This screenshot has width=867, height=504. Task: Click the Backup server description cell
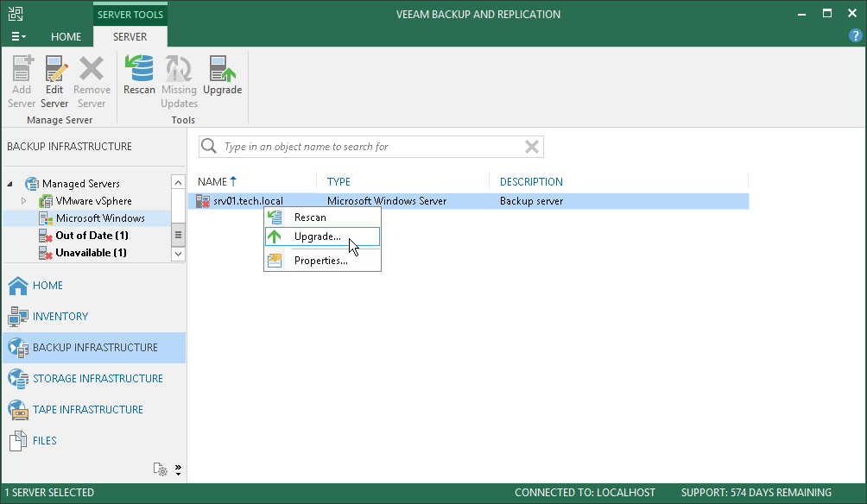pos(531,200)
